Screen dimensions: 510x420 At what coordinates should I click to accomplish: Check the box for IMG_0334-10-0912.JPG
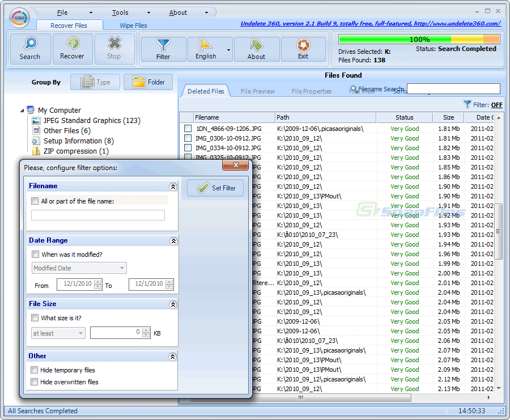pos(188,148)
